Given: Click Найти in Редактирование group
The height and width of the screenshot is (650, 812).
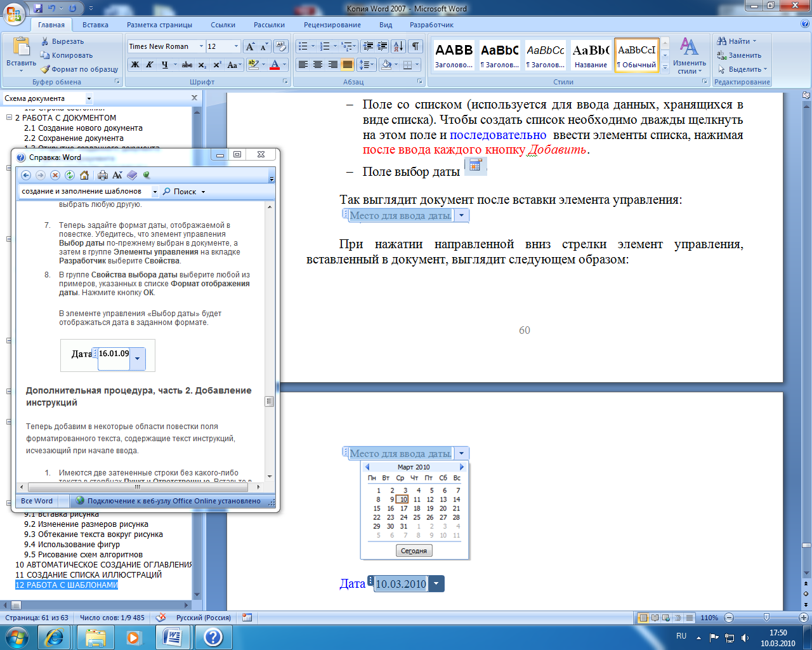Looking at the screenshot, I should pyautogui.click(x=737, y=41).
